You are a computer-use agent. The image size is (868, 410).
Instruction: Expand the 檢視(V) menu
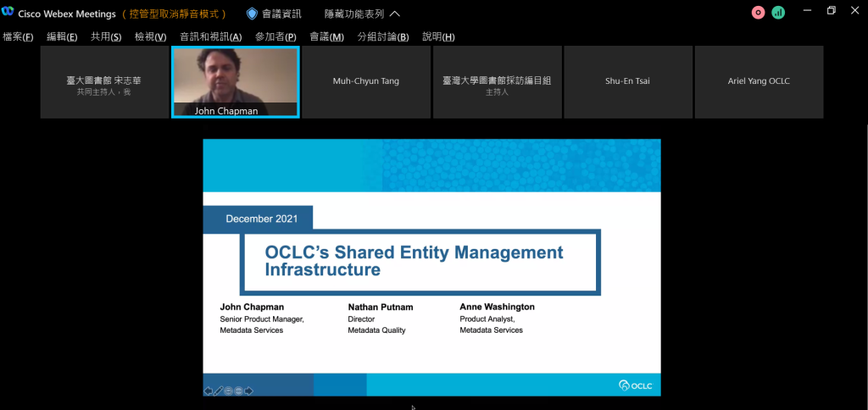150,36
